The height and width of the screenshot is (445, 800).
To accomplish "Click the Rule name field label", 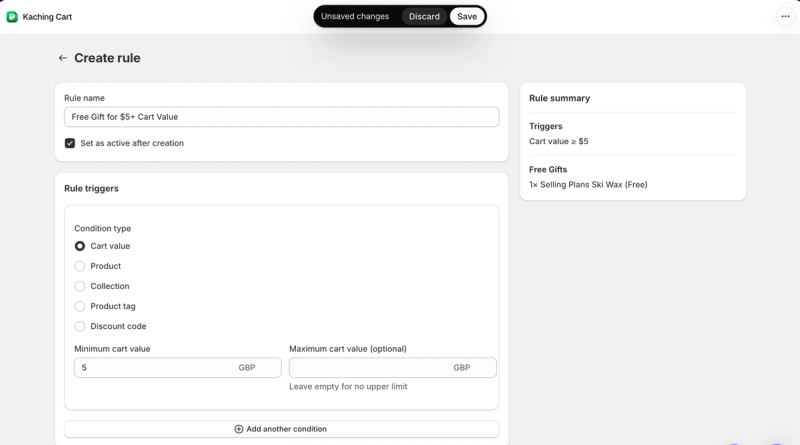I will (84, 98).
